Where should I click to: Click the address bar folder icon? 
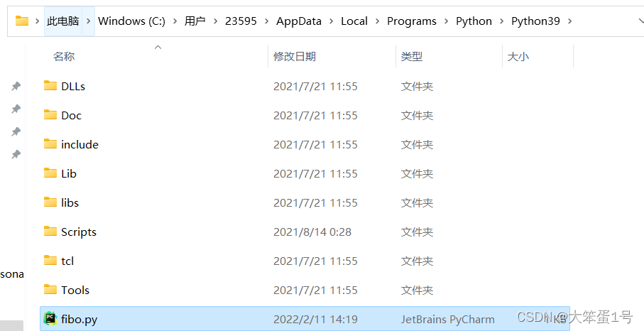pos(22,21)
